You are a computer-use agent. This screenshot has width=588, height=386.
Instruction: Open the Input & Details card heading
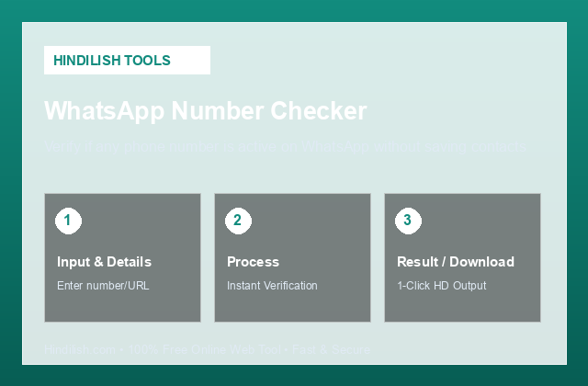point(104,262)
